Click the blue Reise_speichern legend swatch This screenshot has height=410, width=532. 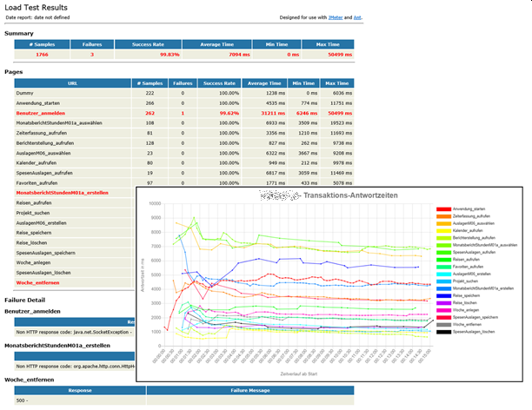(444, 295)
